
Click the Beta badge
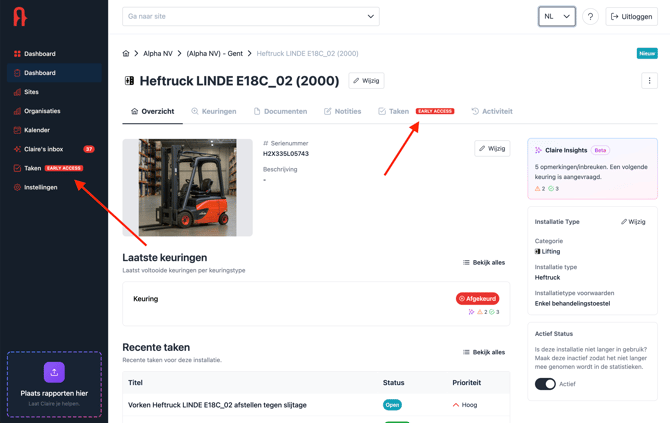tap(600, 150)
